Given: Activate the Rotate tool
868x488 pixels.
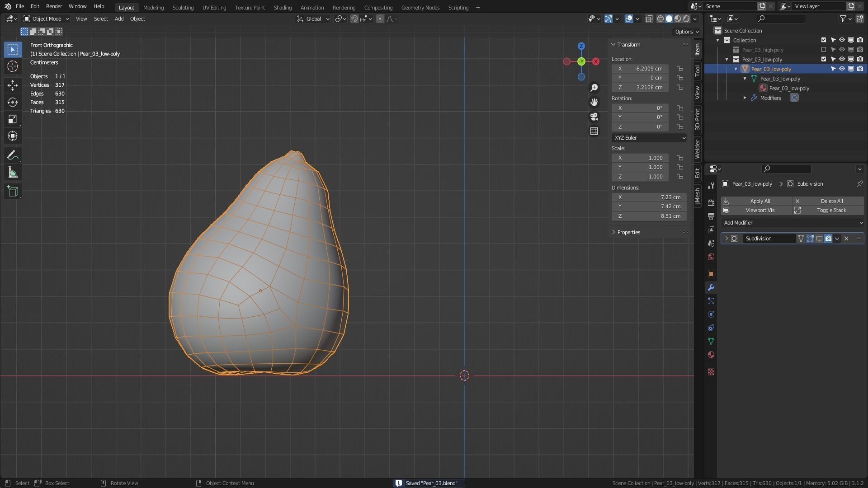Looking at the screenshot, I should click(x=13, y=102).
